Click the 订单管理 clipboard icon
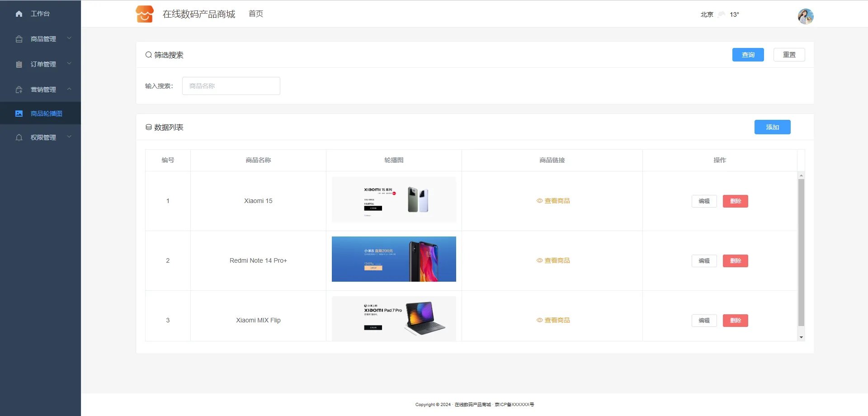The height and width of the screenshot is (416, 868). coord(19,65)
